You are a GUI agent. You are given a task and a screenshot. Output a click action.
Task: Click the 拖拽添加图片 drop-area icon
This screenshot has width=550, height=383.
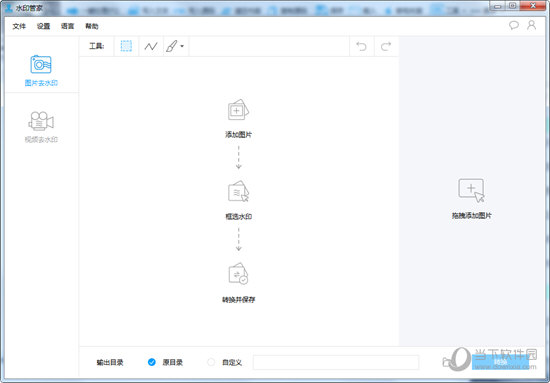[x=471, y=190]
